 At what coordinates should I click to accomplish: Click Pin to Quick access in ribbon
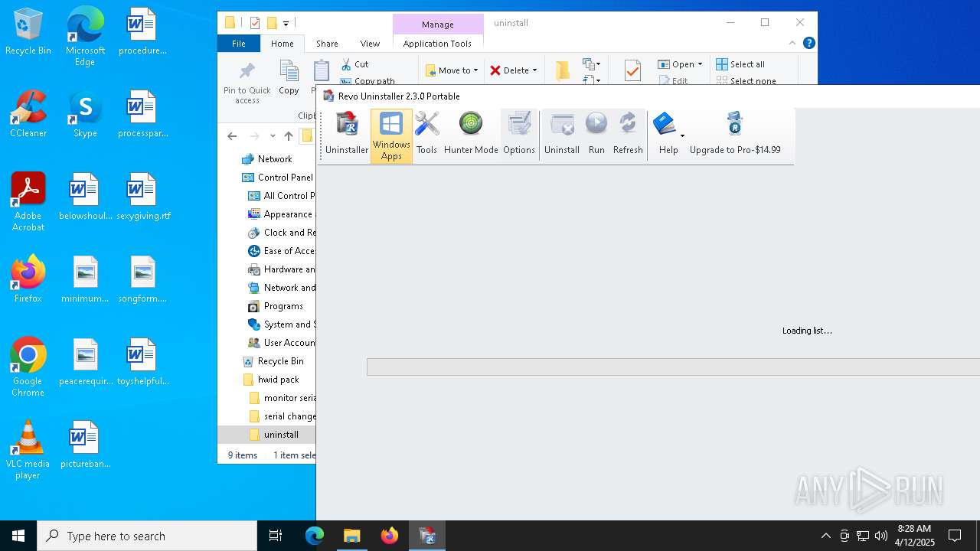[247, 83]
